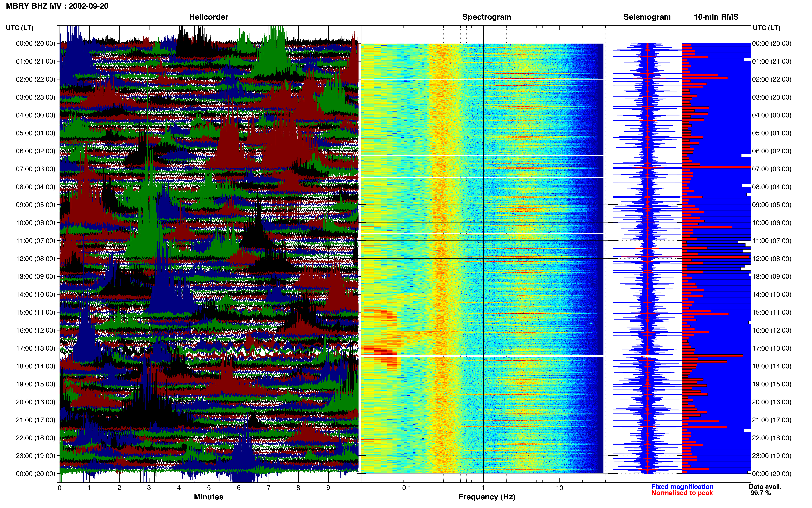
Task: Click the '99.7 %' data availability value
Action: (761, 493)
